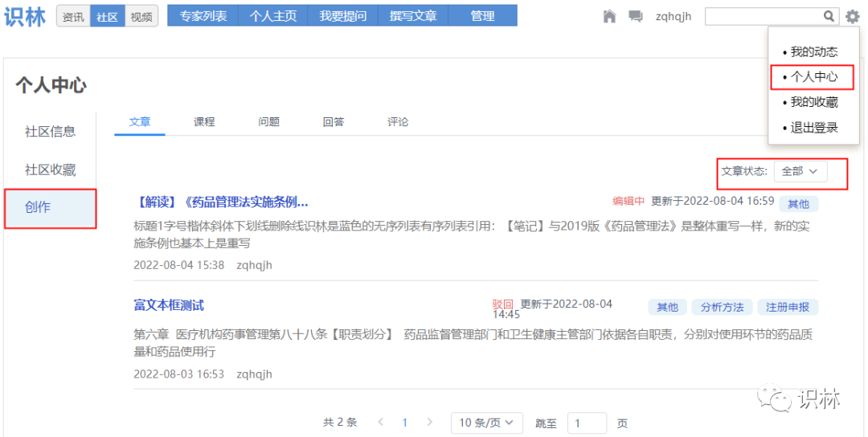Screen dimensions: 868x437
Task: Select 退出登录 from the menu
Action: pos(813,128)
